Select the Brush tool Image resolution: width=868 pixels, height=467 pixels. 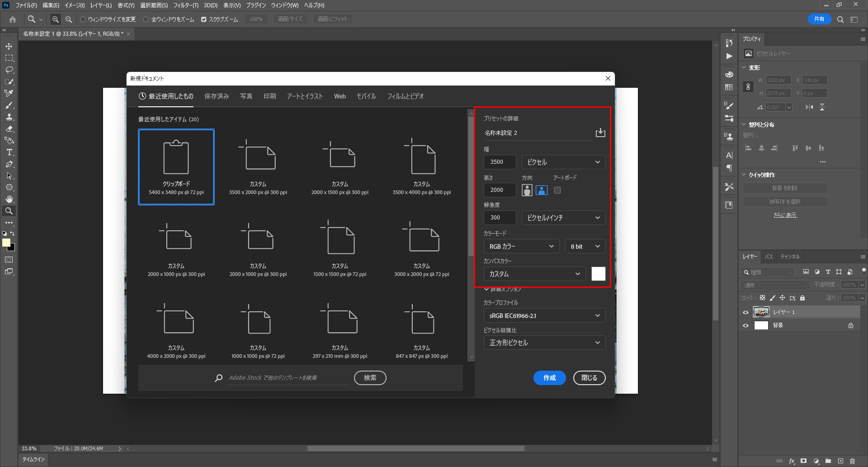(9, 105)
